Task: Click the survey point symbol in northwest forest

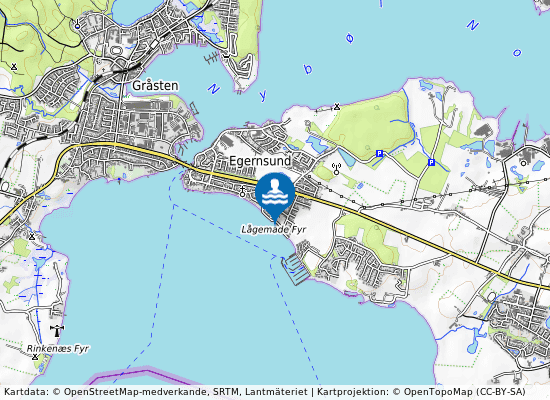Action: (14, 66)
